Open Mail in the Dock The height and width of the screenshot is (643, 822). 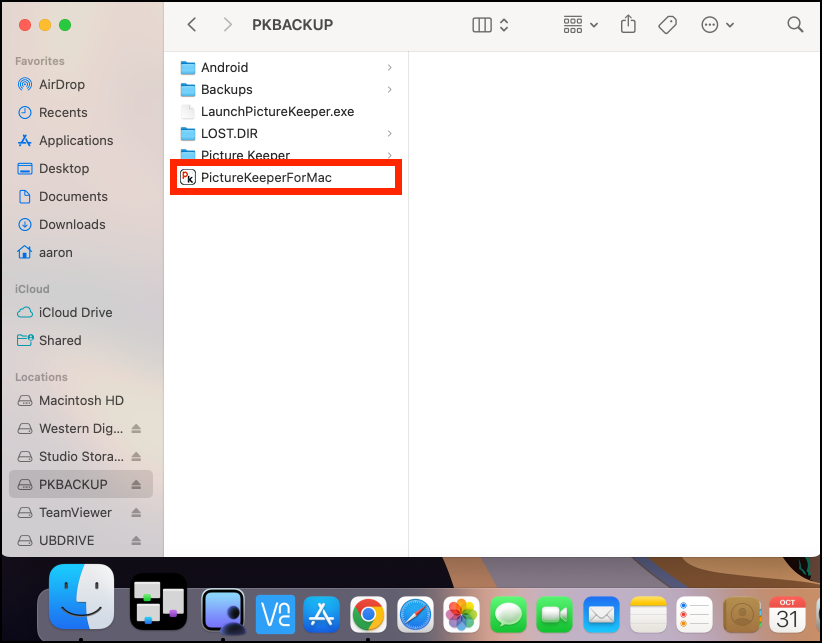601,614
